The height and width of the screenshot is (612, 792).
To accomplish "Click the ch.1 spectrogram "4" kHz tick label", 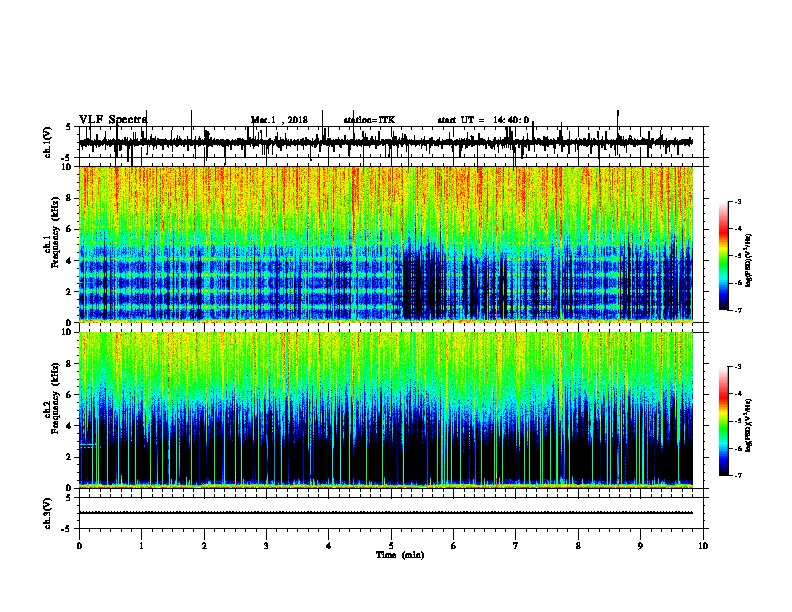I will [x=70, y=261].
